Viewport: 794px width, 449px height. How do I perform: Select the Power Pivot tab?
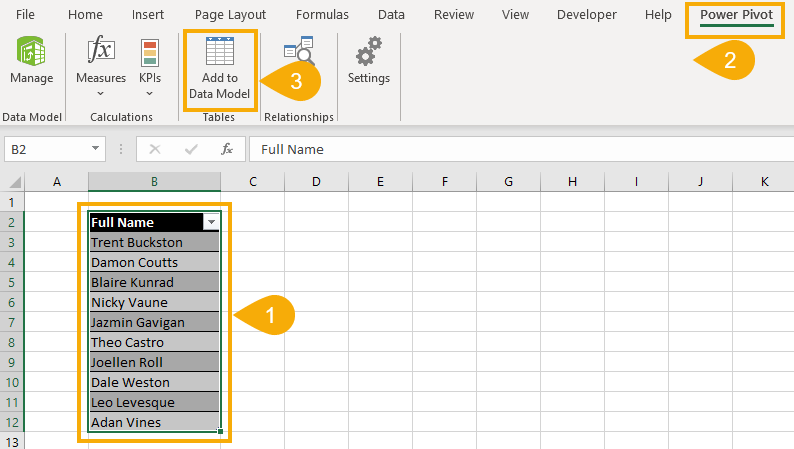click(x=736, y=15)
